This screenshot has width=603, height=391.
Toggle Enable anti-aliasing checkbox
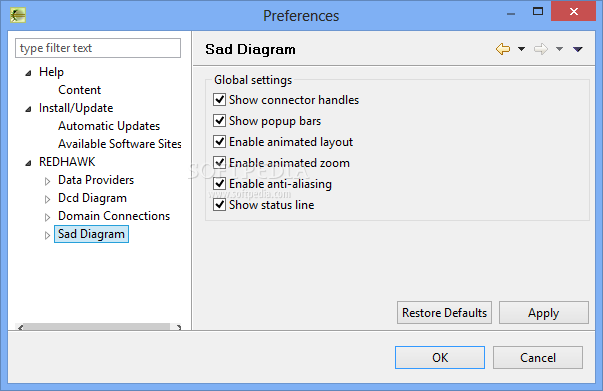tap(219, 183)
